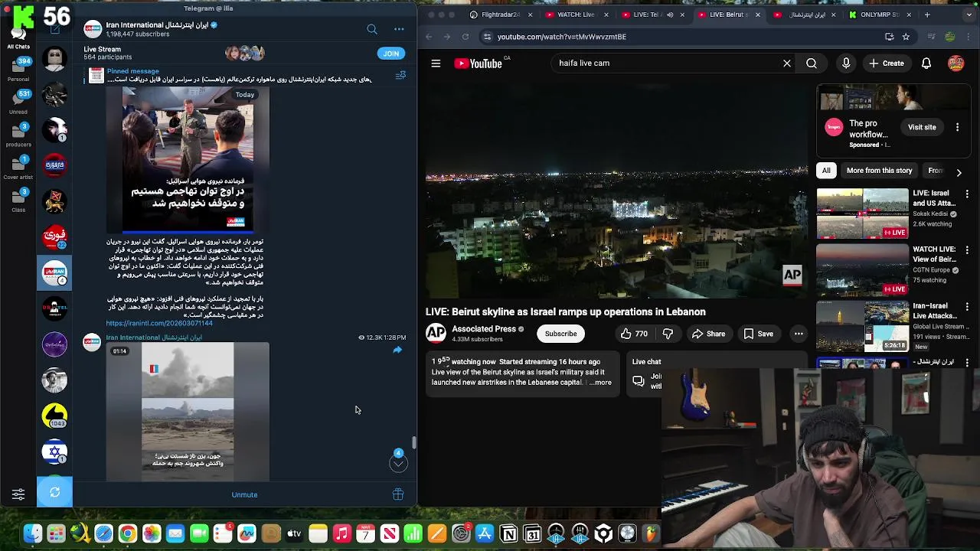Dislike the Beirut skyline video
The image size is (980, 551).
(x=668, y=334)
